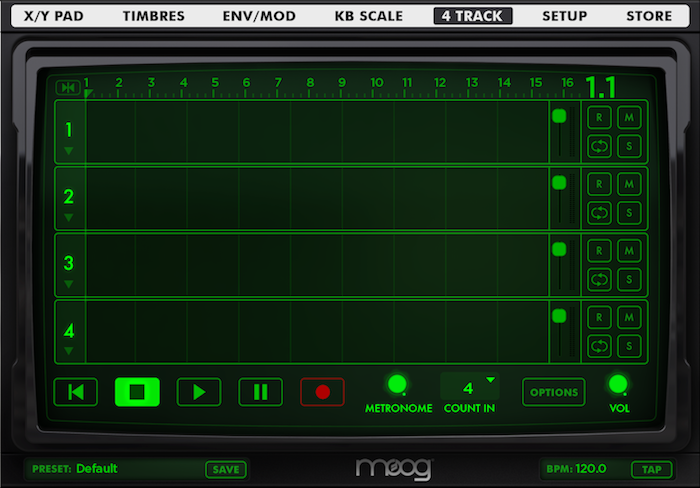
Task: Solo track 3 with the S button
Action: [x=629, y=279]
